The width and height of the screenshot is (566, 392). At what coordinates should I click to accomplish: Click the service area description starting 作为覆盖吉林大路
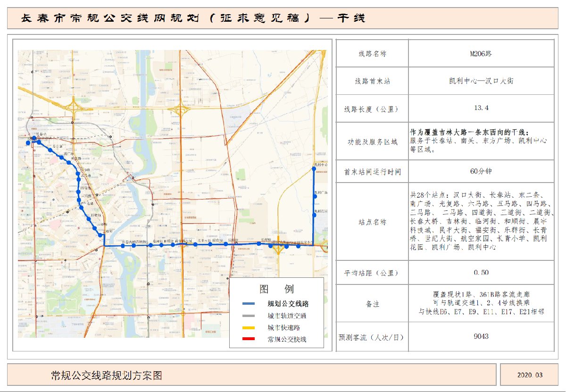(479, 141)
